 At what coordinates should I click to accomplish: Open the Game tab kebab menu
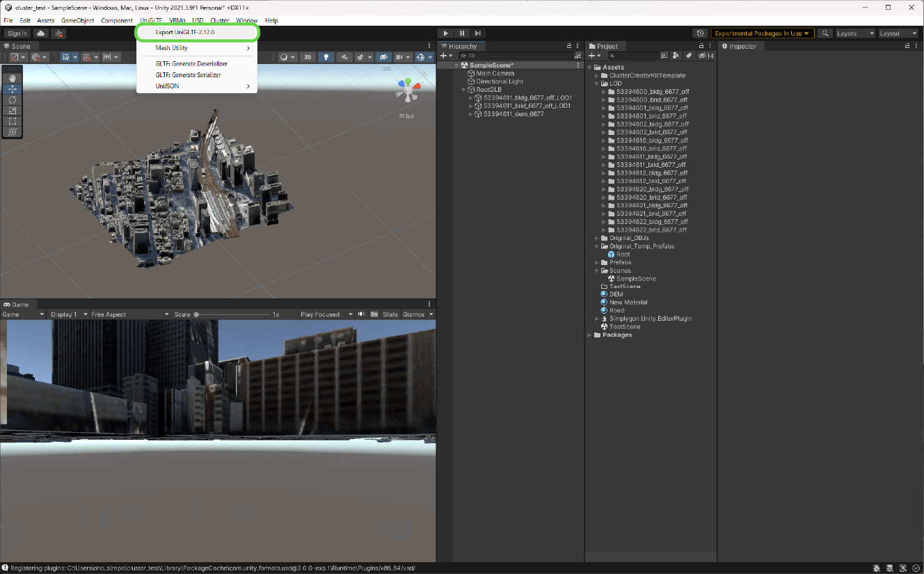(429, 304)
